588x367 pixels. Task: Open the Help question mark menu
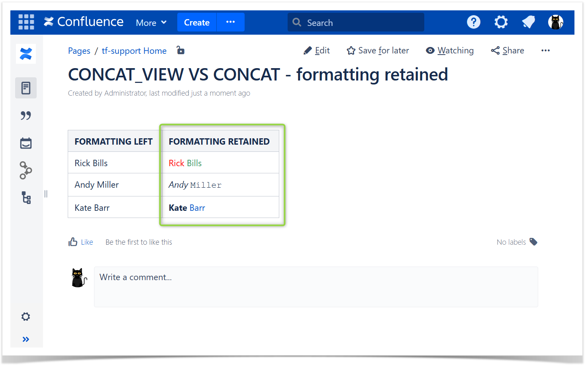[x=473, y=22]
